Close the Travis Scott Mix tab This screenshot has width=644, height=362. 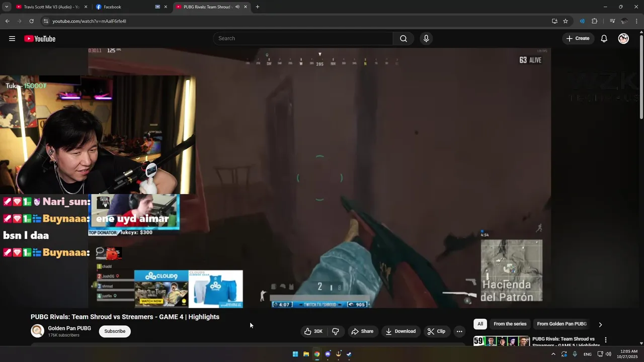(86, 7)
